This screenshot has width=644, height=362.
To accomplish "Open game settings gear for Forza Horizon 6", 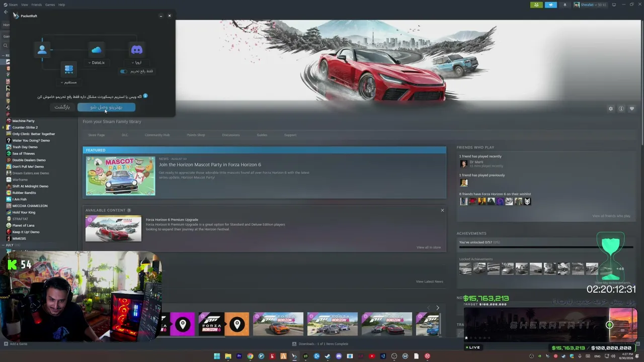I will (x=611, y=109).
